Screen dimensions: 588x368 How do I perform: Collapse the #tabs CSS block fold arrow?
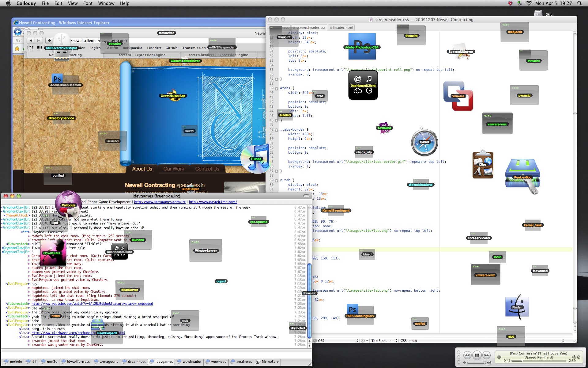click(x=277, y=88)
